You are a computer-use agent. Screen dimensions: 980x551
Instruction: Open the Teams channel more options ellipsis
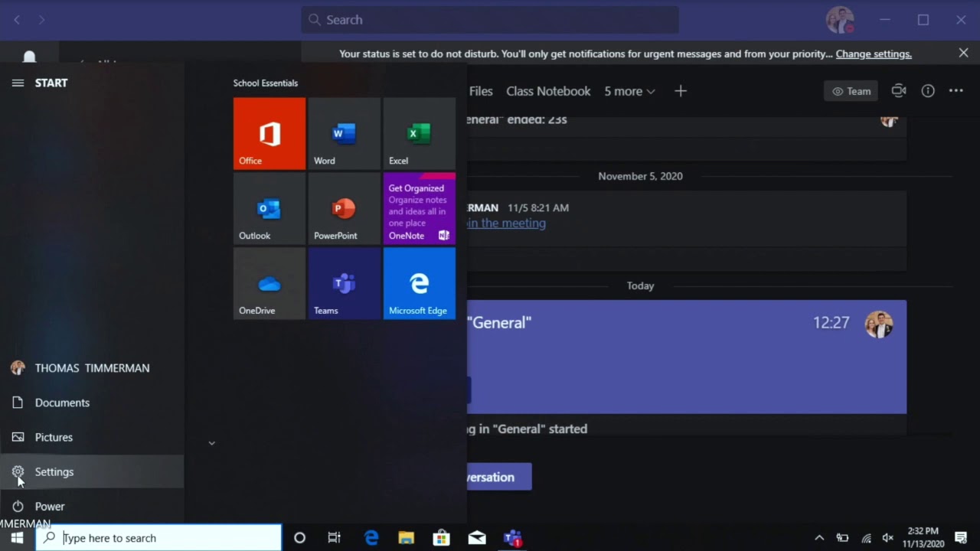point(956,91)
